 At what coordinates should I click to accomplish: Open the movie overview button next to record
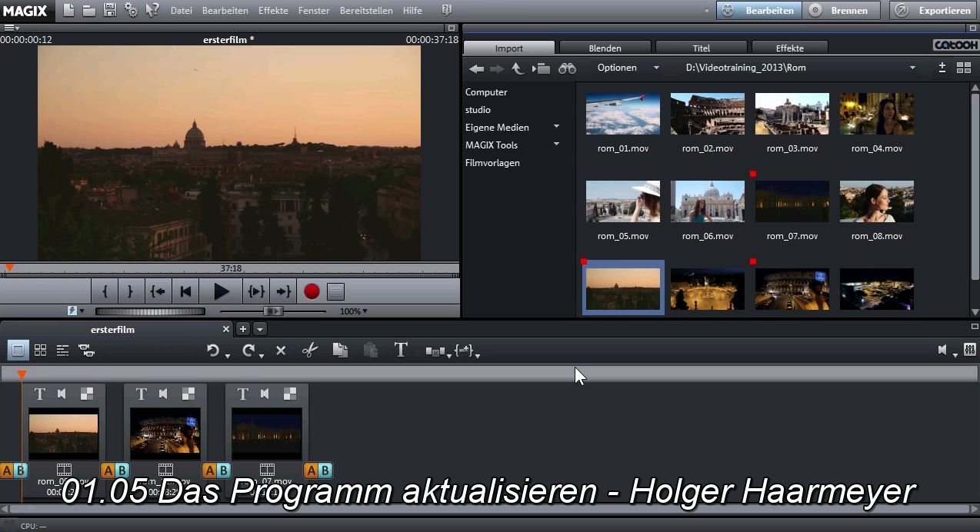[335, 291]
